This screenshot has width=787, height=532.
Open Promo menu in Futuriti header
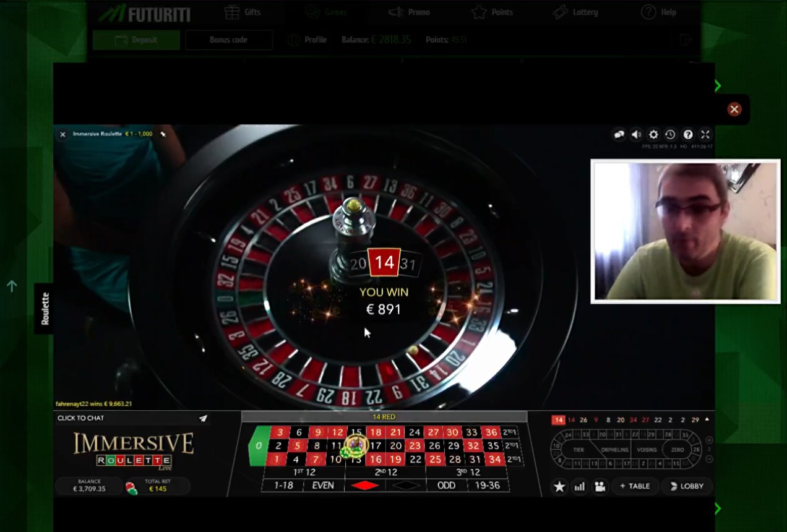click(x=409, y=12)
